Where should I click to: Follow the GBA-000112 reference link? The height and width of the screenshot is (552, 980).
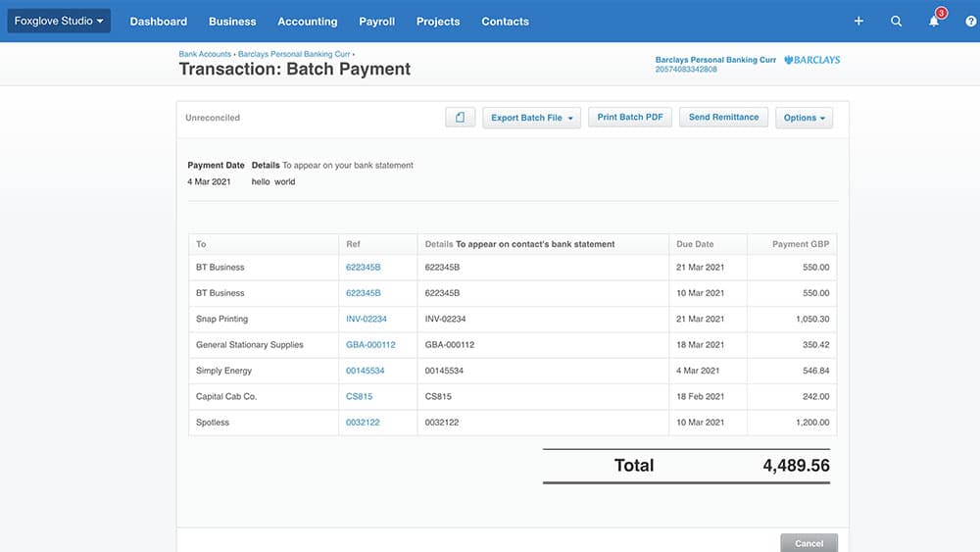coord(370,345)
